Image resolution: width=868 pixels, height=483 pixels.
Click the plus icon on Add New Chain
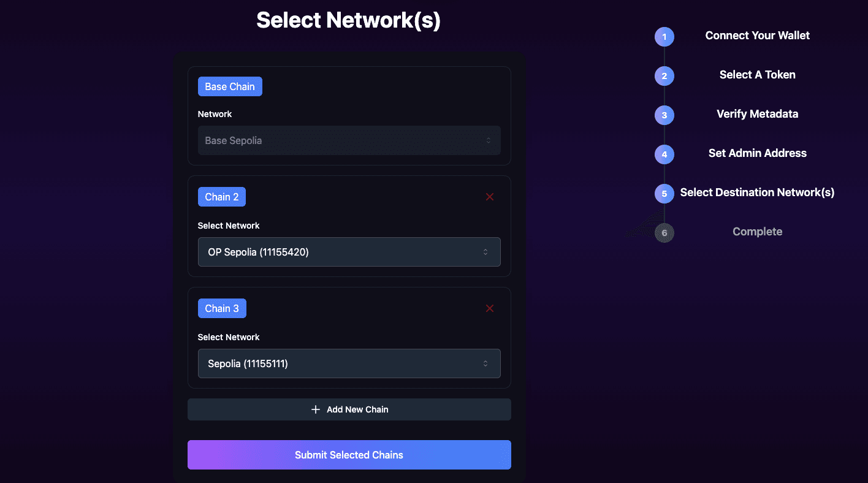pos(316,409)
